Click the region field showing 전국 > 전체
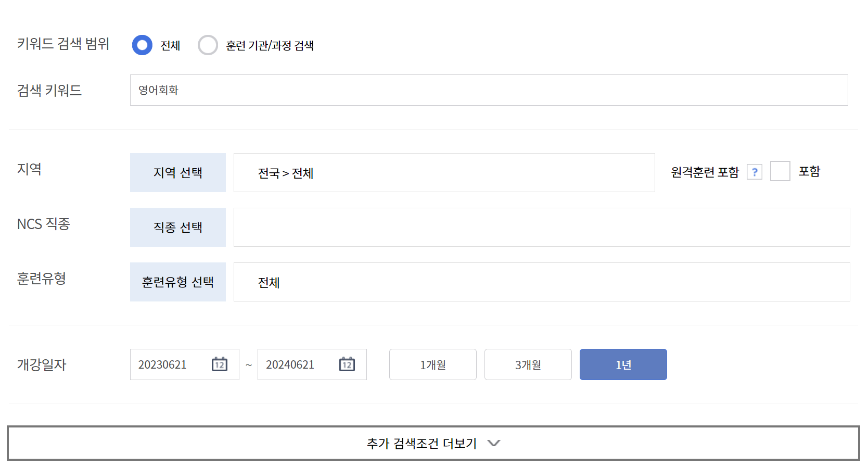This screenshot has width=868, height=466. (444, 173)
